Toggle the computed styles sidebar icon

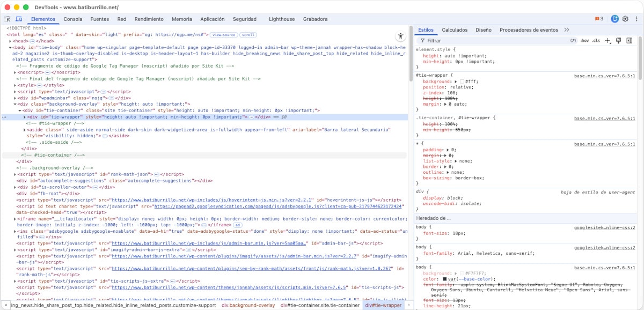coord(630,40)
